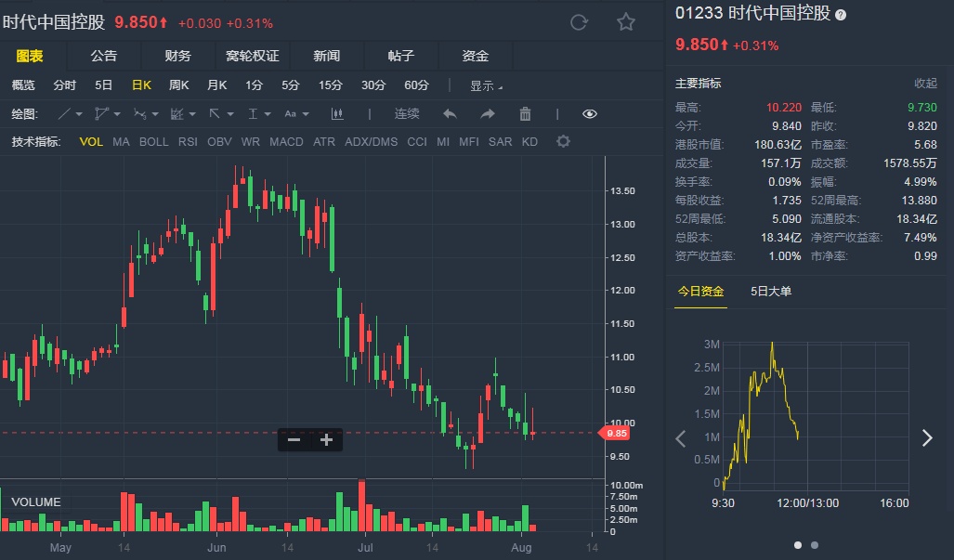The image size is (954, 560).
Task: Switch to the 财务 tab
Action: click(177, 56)
